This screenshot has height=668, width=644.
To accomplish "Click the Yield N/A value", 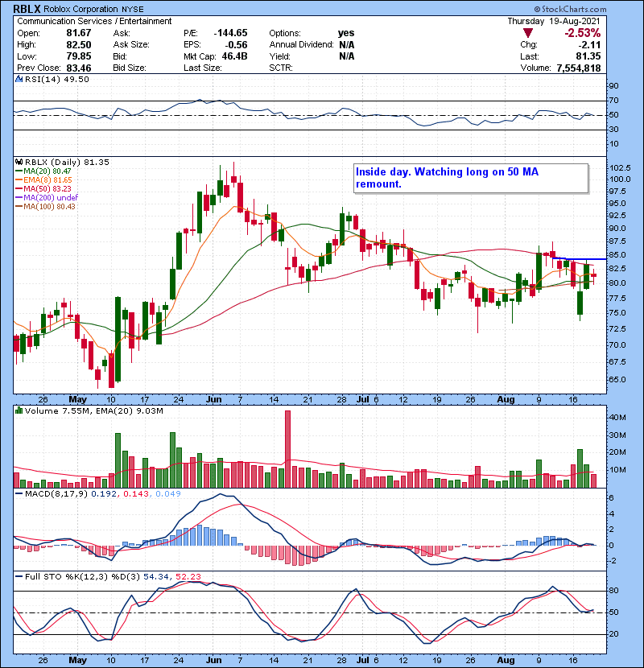I will coord(346,56).
